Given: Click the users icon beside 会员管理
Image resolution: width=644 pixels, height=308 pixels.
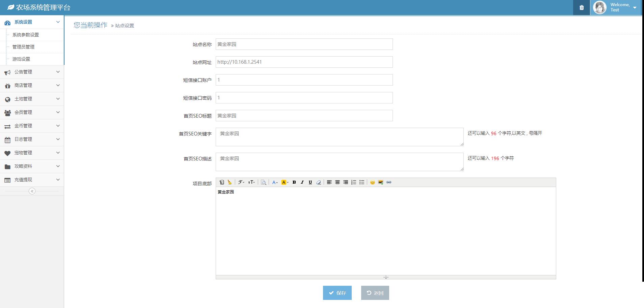Looking at the screenshot, I should point(7,113).
